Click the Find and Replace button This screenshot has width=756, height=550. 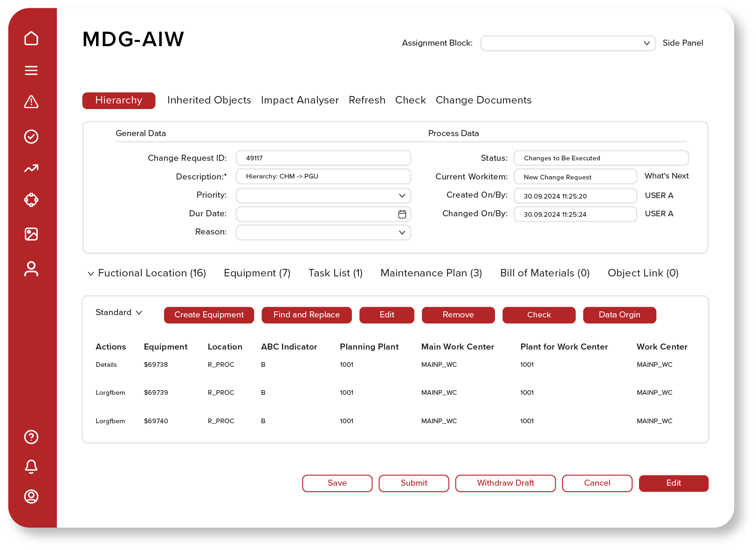[x=306, y=315]
